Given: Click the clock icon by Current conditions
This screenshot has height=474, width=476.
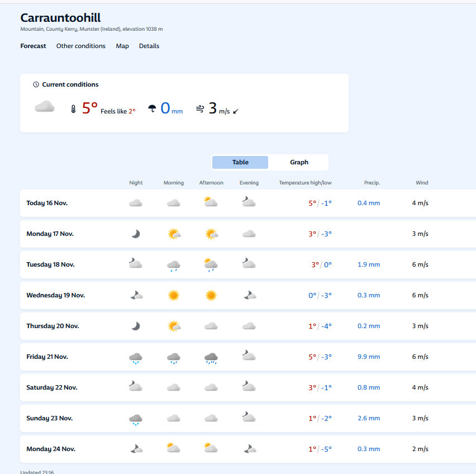Looking at the screenshot, I should 36,84.
